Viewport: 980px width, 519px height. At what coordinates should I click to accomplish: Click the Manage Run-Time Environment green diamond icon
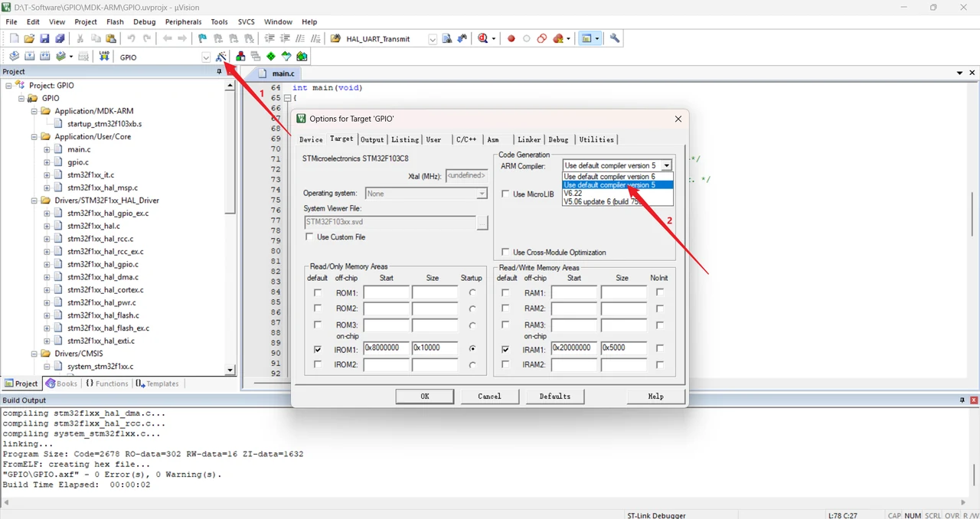click(271, 57)
